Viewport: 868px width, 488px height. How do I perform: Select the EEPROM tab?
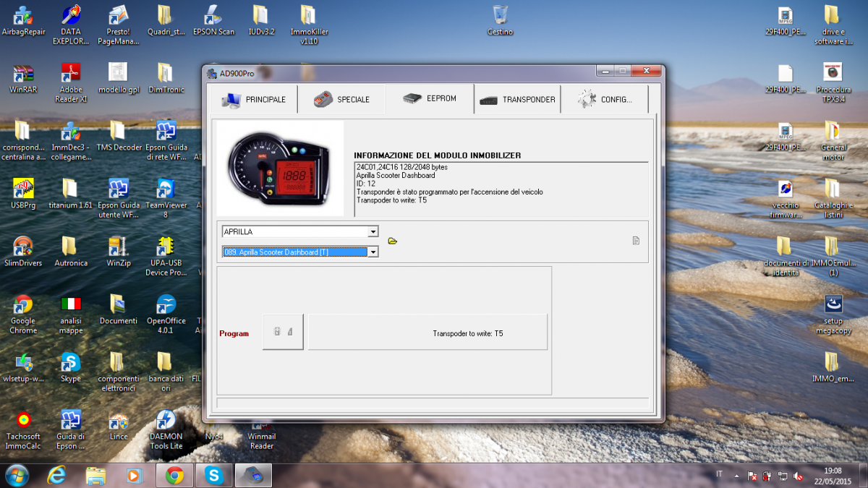point(430,99)
